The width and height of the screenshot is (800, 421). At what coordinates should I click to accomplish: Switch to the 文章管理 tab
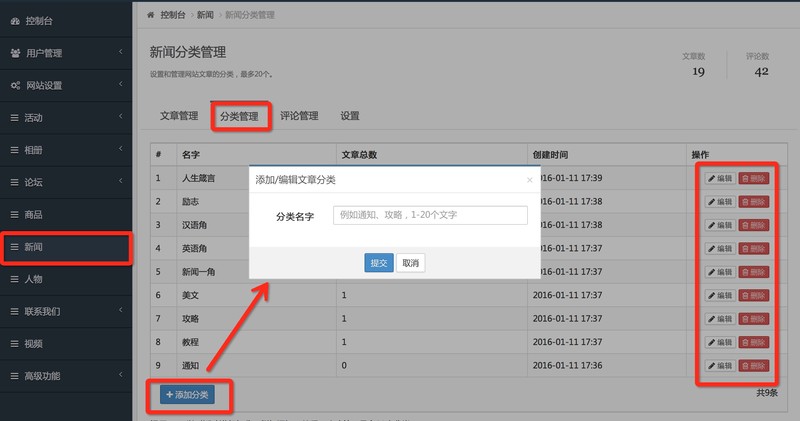(179, 116)
